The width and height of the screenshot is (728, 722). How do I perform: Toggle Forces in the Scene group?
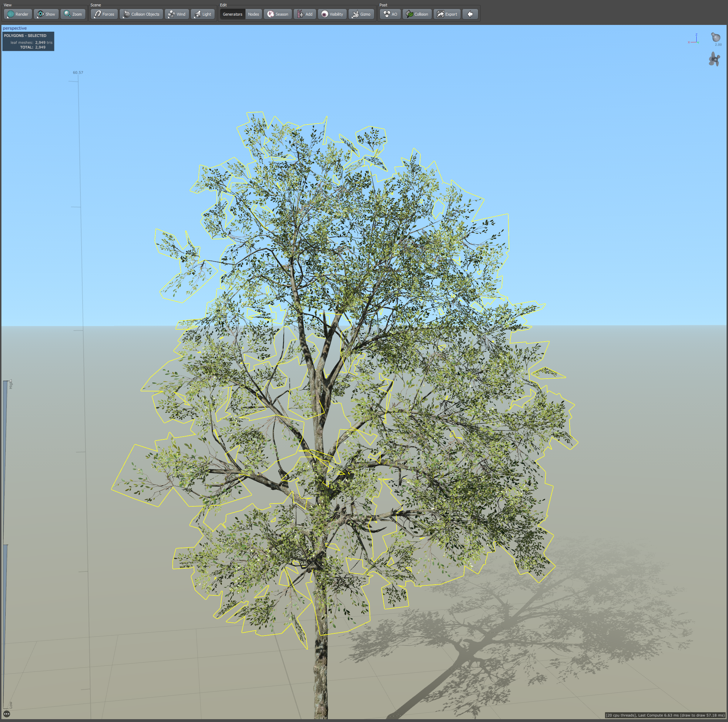click(104, 14)
